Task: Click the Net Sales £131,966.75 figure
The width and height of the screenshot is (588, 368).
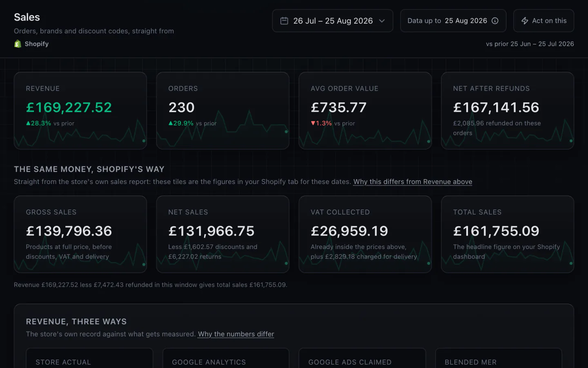Action: click(x=212, y=231)
